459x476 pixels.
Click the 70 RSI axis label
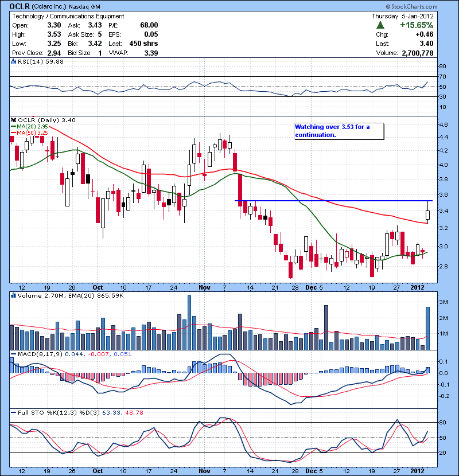[x=442, y=76]
